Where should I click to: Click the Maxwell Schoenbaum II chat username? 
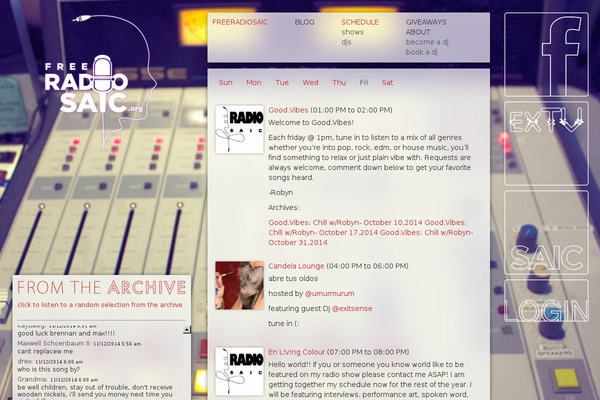pos(54,343)
